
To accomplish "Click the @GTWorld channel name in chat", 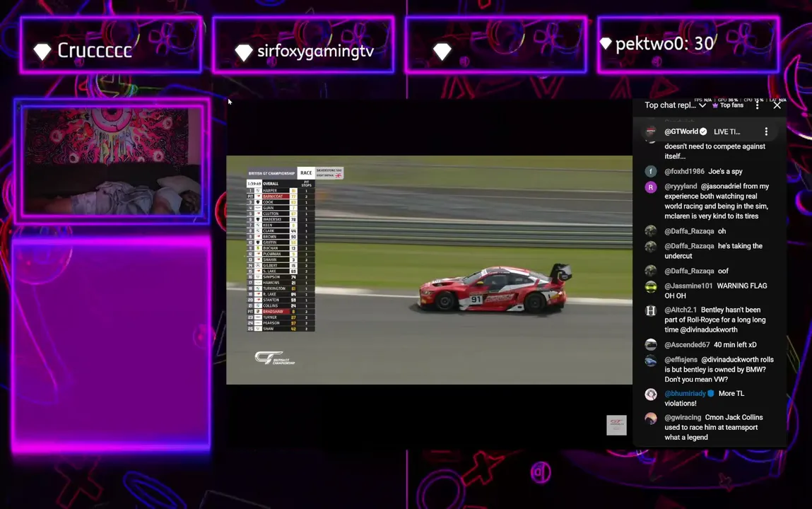I will (681, 131).
